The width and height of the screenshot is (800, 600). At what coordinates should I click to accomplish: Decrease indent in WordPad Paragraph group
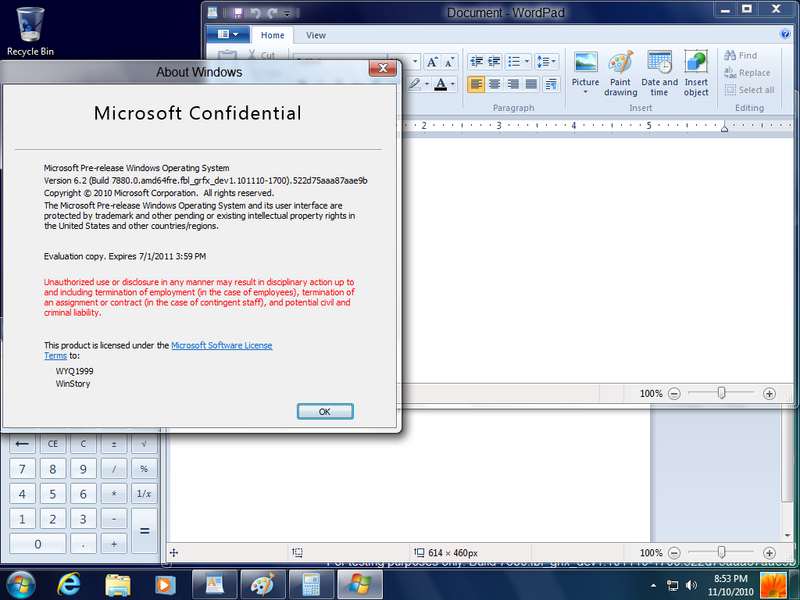click(x=477, y=62)
